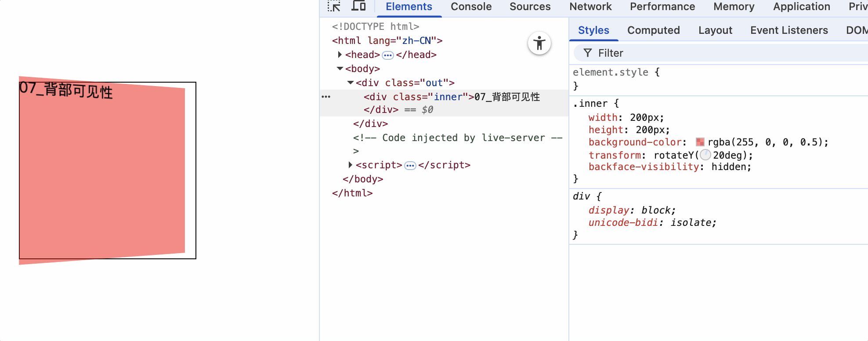This screenshot has width=868, height=341.
Task: Collapse the div class out node
Action: click(x=350, y=83)
